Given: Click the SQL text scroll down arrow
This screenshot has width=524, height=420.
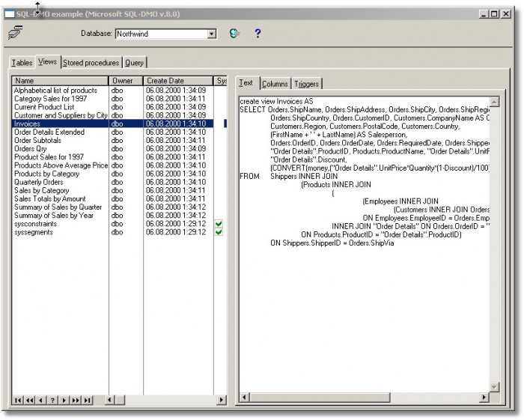Looking at the screenshot, I should point(494,387).
